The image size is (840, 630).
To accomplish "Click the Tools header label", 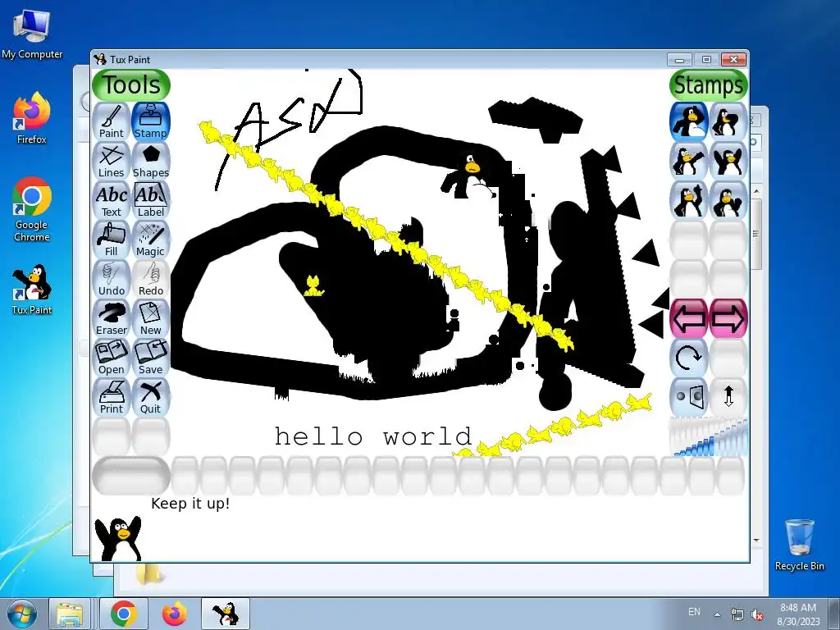I will [x=131, y=85].
